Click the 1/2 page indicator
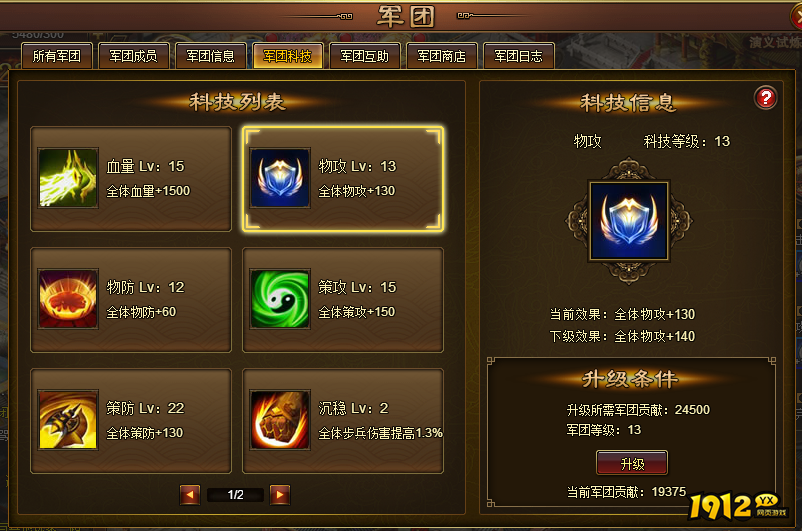This screenshot has height=531, width=802. pyautogui.click(x=235, y=495)
